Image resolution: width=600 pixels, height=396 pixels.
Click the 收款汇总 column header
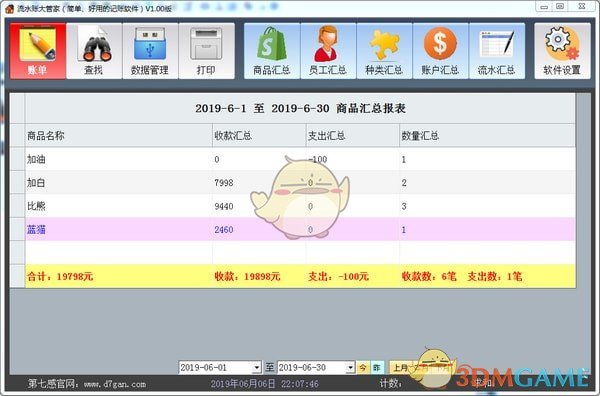pos(259,135)
